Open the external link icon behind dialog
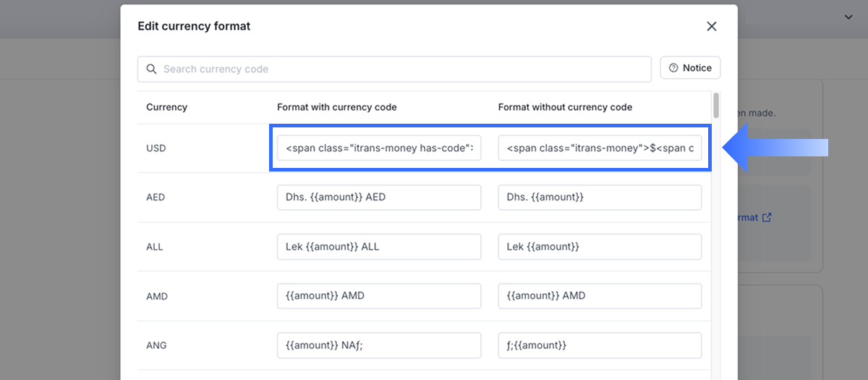The height and width of the screenshot is (380, 868). click(767, 217)
